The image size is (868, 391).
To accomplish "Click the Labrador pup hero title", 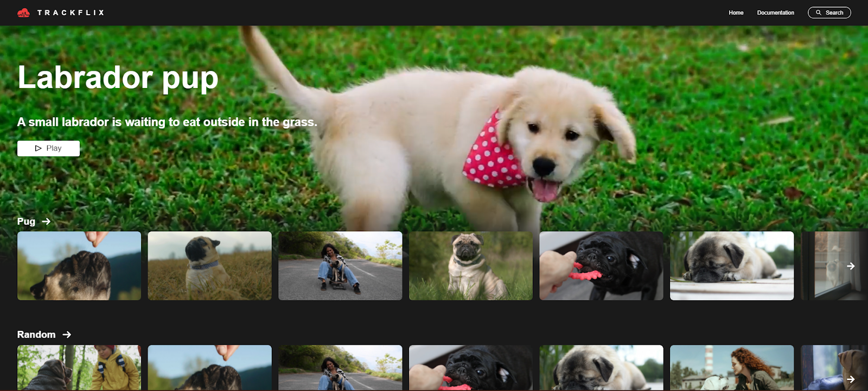I will coord(118,78).
